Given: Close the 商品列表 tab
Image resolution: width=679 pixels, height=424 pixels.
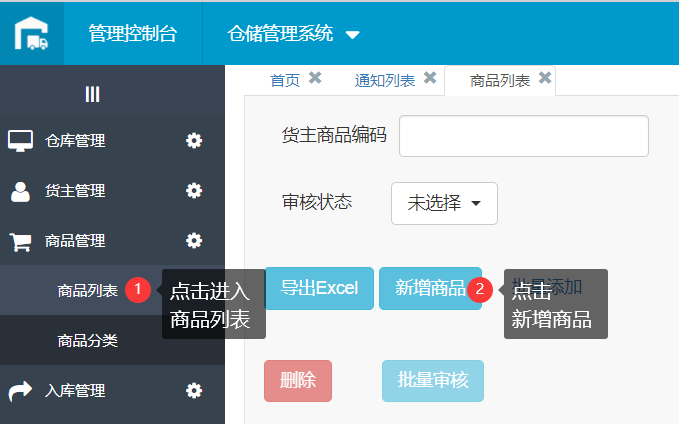Looking at the screenshot, I should click(x=545, y=78).
